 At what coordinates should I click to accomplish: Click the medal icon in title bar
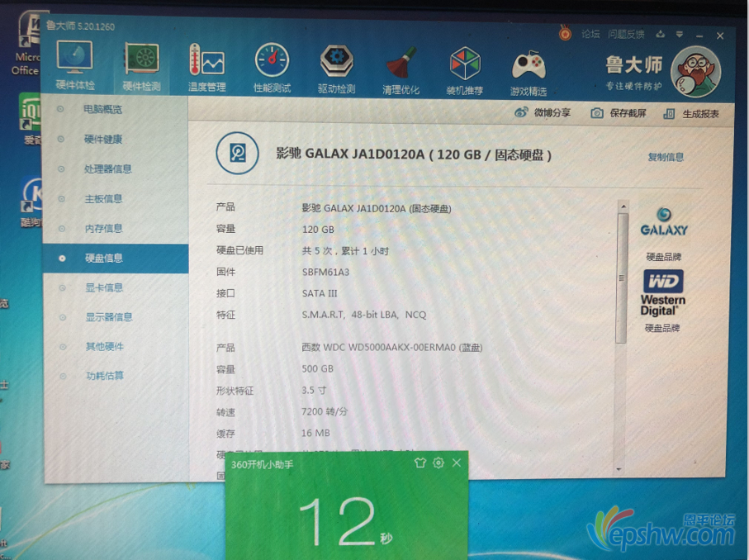565,32
